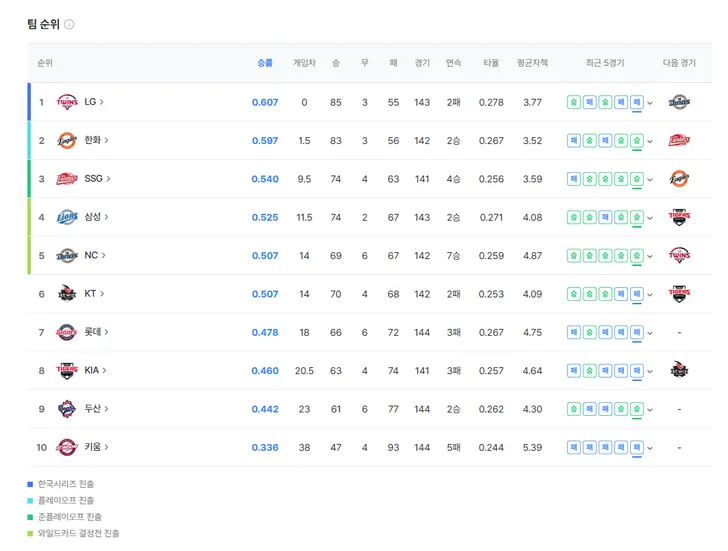Click KT's streak value 2패
This screenshot has height=551, width=728.
[x=453, y=294]
